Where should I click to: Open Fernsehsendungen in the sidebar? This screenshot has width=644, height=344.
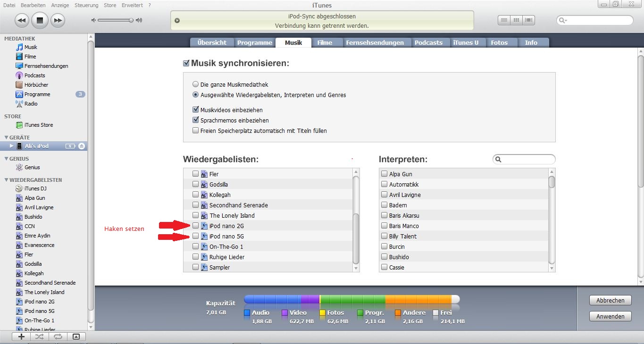46,66
